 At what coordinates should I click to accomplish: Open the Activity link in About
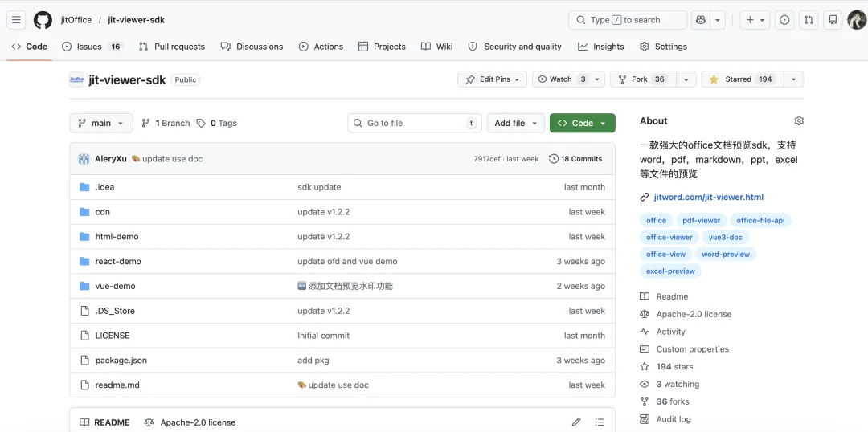(662, 332)
